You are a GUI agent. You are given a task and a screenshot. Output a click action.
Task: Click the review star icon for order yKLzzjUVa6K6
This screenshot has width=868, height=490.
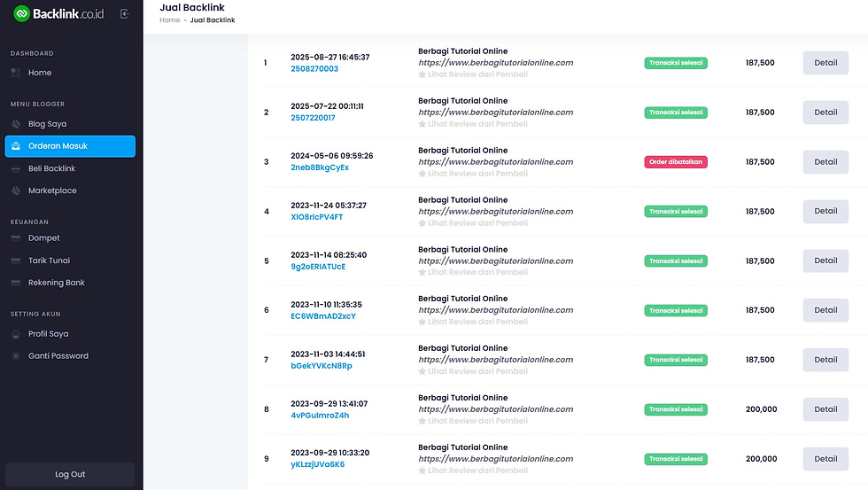(x=422, y=471)
